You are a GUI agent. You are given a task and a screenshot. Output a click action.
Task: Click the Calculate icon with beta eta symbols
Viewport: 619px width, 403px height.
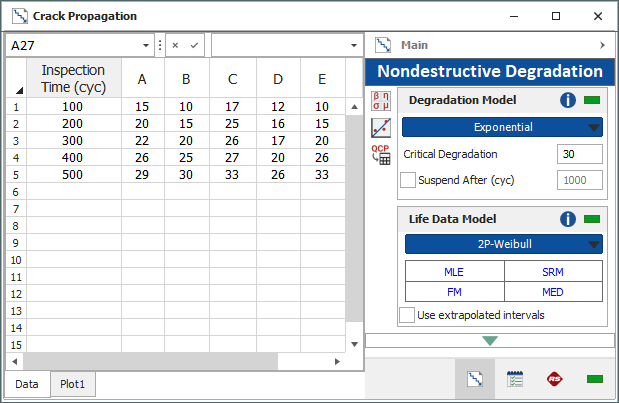(x=381, y=101)
